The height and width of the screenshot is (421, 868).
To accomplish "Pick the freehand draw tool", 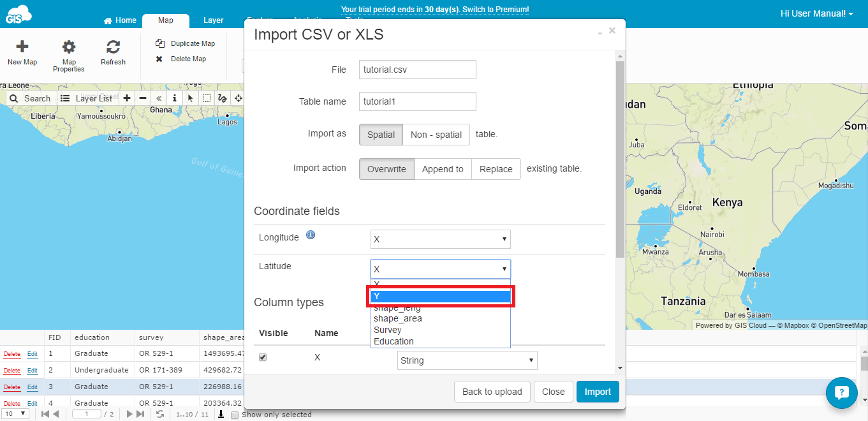I will pyautogui.click(x=222, y=98).
